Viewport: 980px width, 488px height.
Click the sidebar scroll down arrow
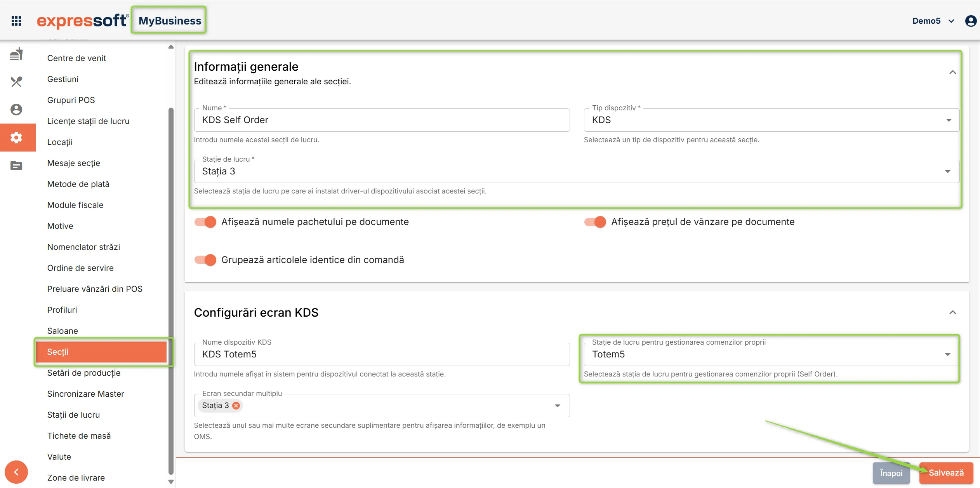tap(171, 482)
